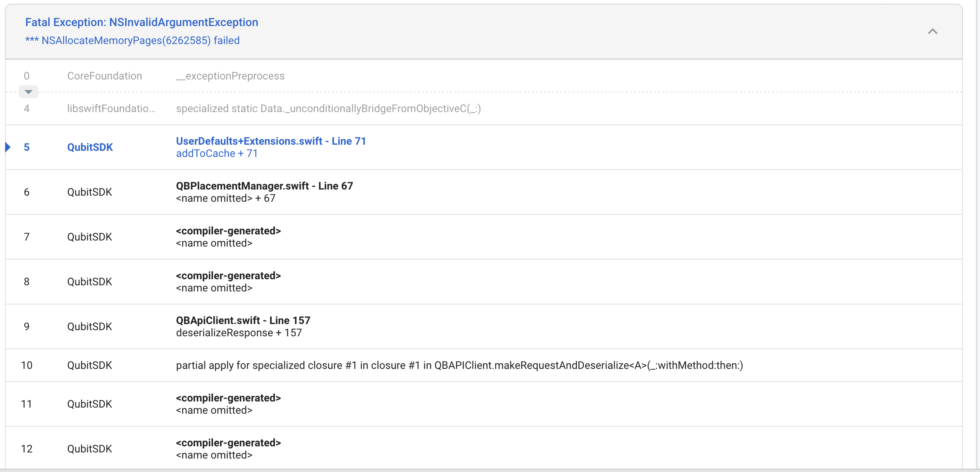Select QBApiClient.swift - Line 157 frame
Screen dimensions: 980x472
tap(243, 320)
